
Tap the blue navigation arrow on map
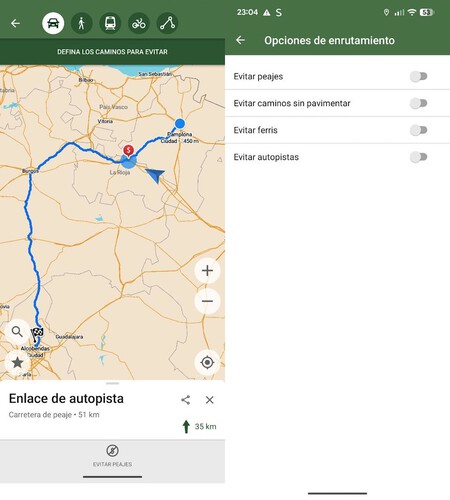pyautogui.click(x=155, y=175)
